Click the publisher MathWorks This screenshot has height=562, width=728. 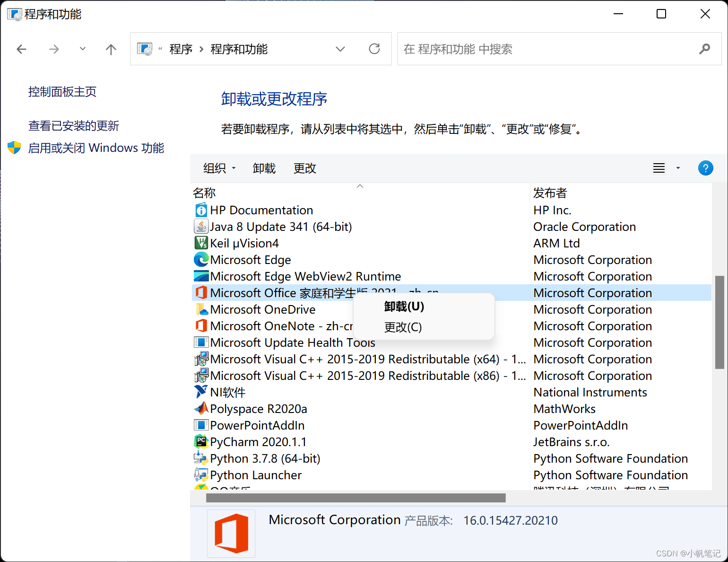click(564, 409)
